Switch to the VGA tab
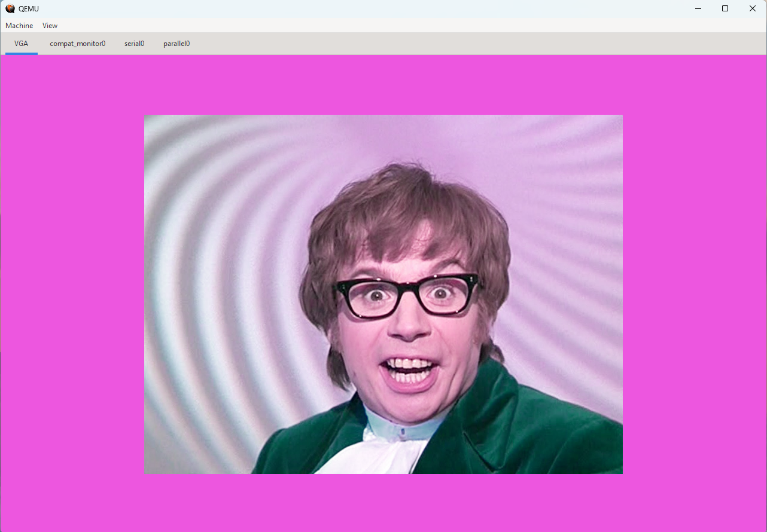 22,44
